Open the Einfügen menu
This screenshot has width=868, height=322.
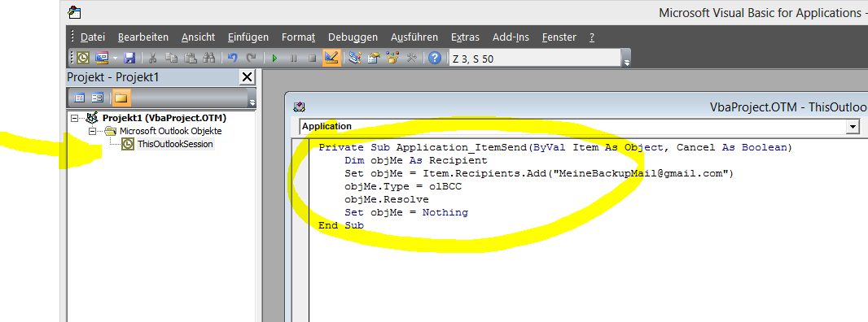point(248,37)
